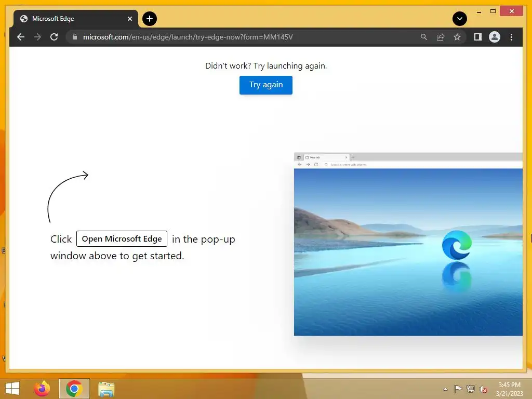
Task: Click the address bar URL
Action: [x=188, y=37]
